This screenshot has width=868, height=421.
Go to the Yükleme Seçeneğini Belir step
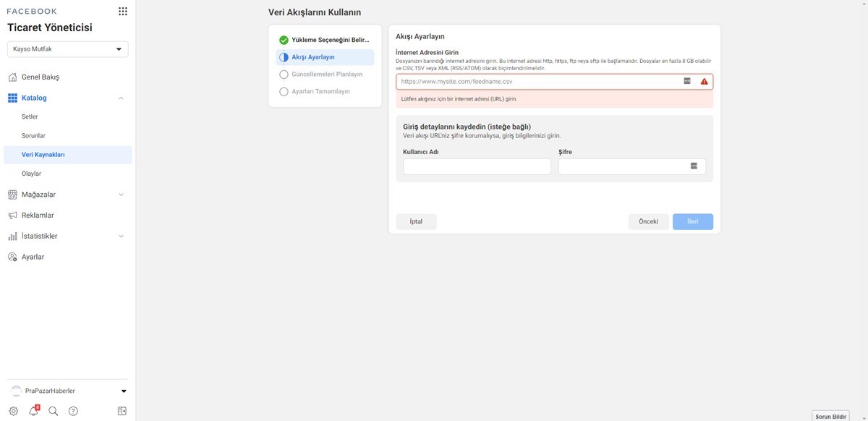tap(325, 40)
